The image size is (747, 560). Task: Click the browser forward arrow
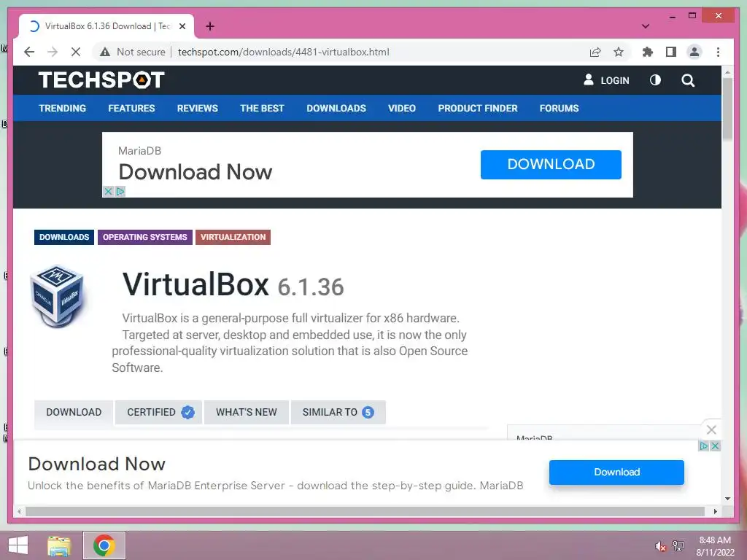tap(53, 52)
